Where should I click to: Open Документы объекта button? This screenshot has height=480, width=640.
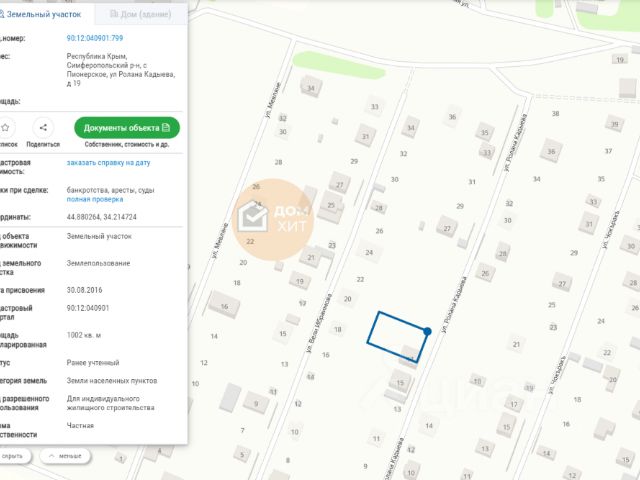point(127,128)
